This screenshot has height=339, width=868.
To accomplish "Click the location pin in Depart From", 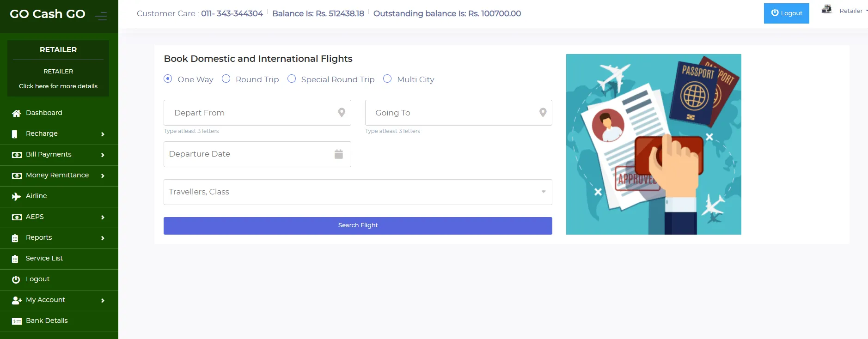I will point(342,113).
